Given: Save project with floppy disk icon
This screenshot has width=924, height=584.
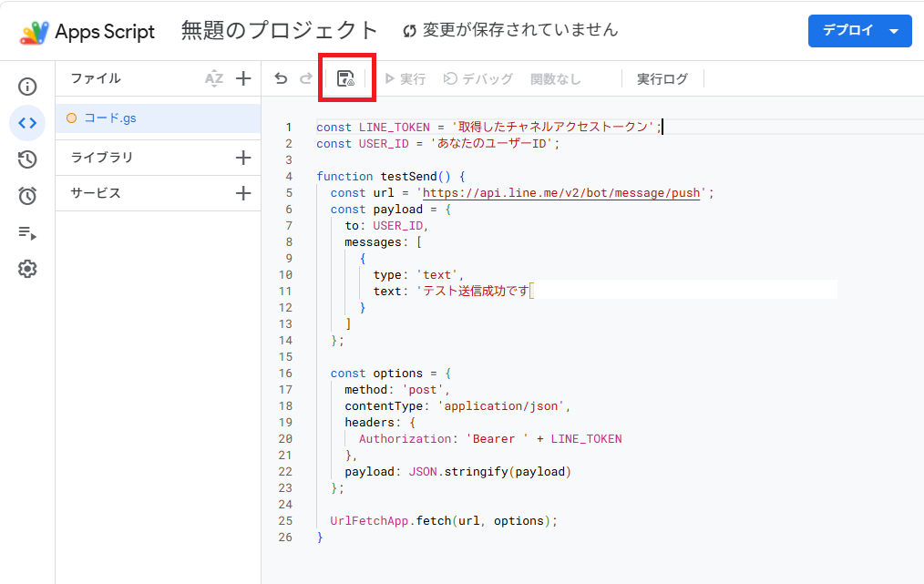Looking at the screenshot, I should point(345,78).
